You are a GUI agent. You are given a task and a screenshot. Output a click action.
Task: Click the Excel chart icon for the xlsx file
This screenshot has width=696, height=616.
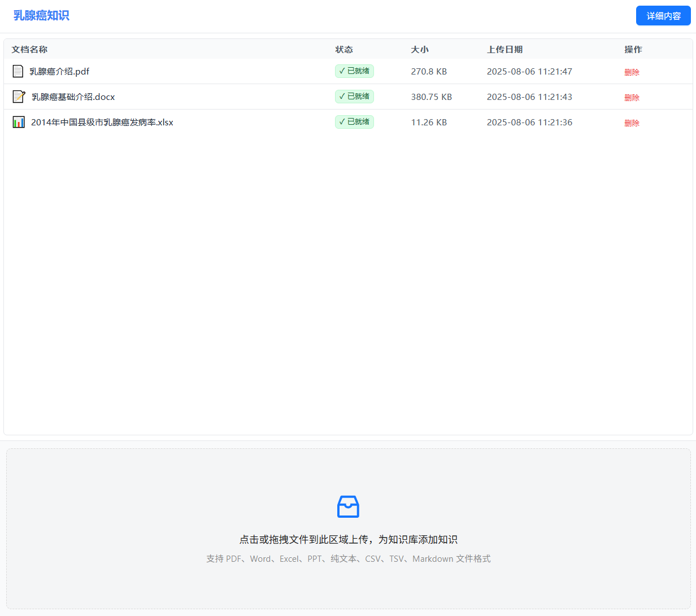19,122
